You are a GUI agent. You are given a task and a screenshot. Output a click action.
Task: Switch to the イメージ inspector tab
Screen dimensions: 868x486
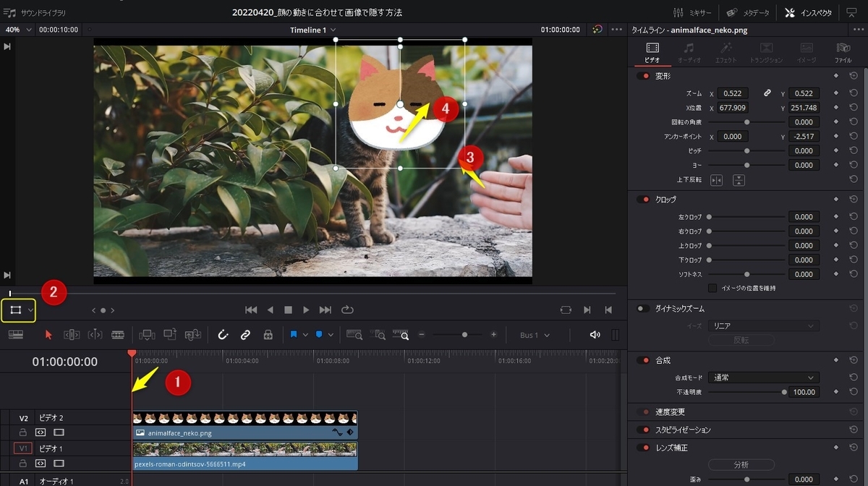pos(806,52)
